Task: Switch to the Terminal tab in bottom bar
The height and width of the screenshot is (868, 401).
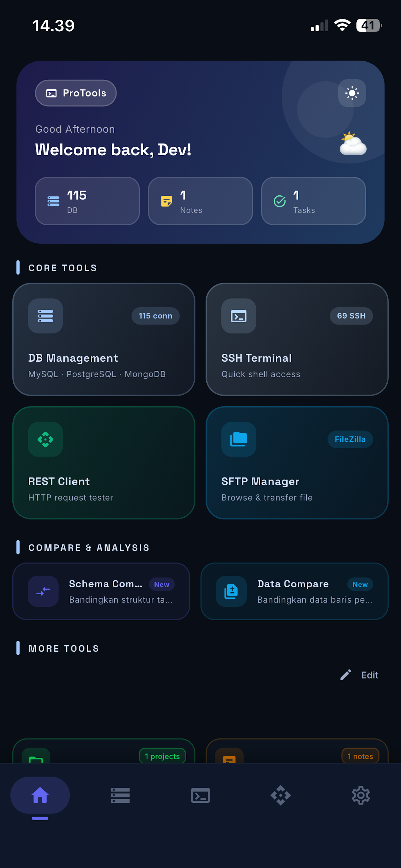Action: pos(200,795)
